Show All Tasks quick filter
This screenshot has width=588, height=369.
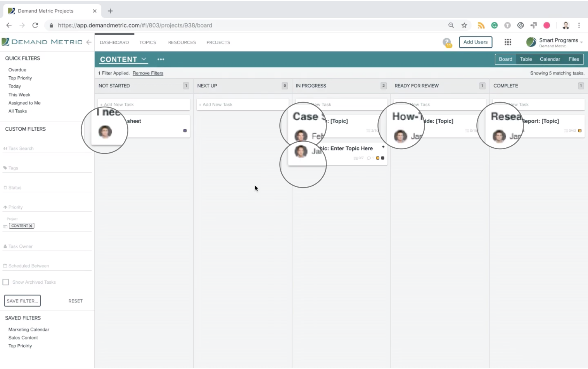[18, 111]
